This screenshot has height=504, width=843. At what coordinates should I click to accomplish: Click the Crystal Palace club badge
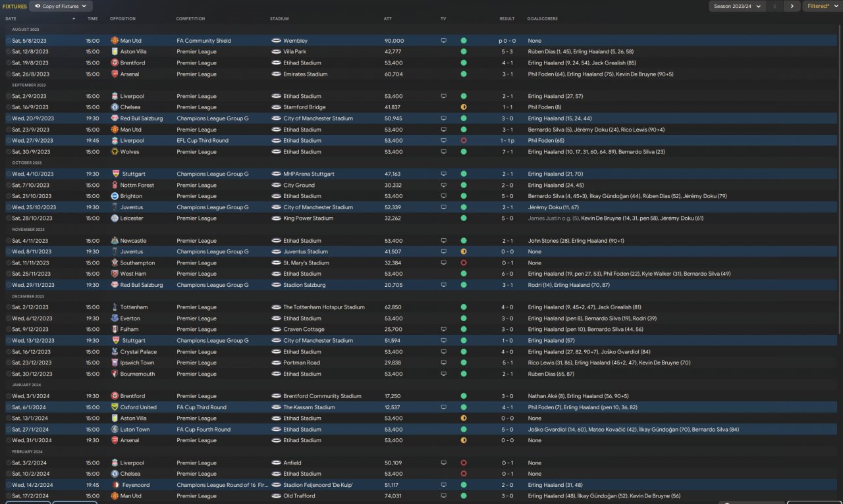115,352
